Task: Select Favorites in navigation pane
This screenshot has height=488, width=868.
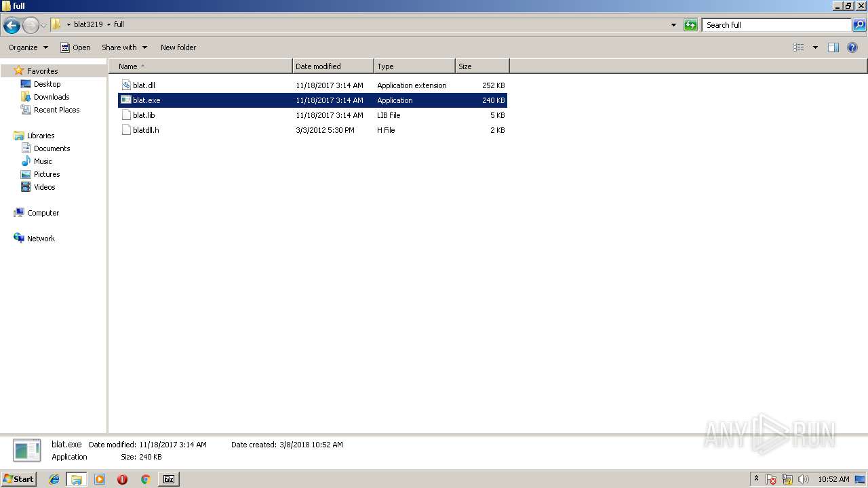Action: pos(42,71)
